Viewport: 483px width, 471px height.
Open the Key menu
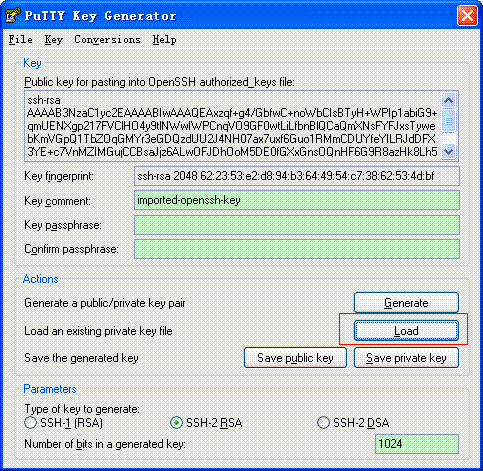tap(54, 39)
